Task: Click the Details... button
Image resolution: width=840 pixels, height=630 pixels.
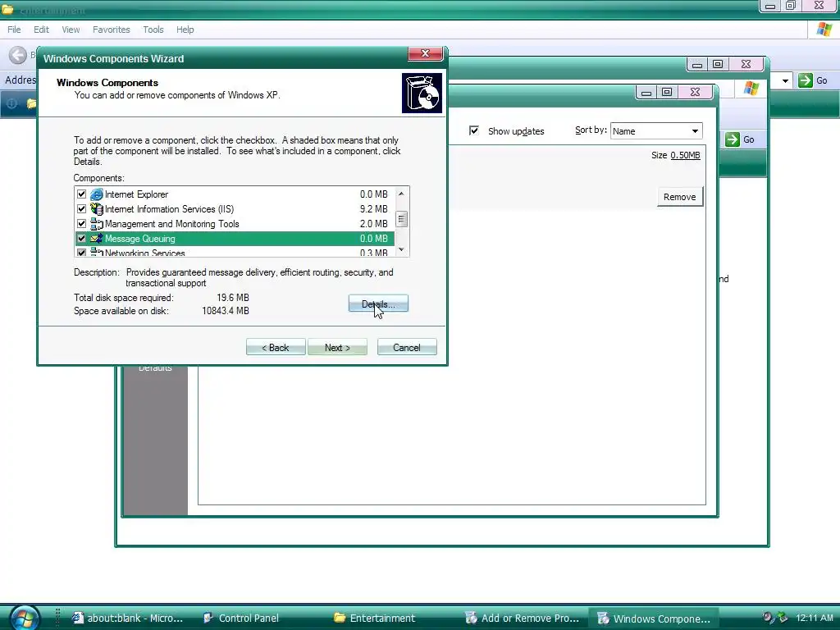Action: coord(378,304)
